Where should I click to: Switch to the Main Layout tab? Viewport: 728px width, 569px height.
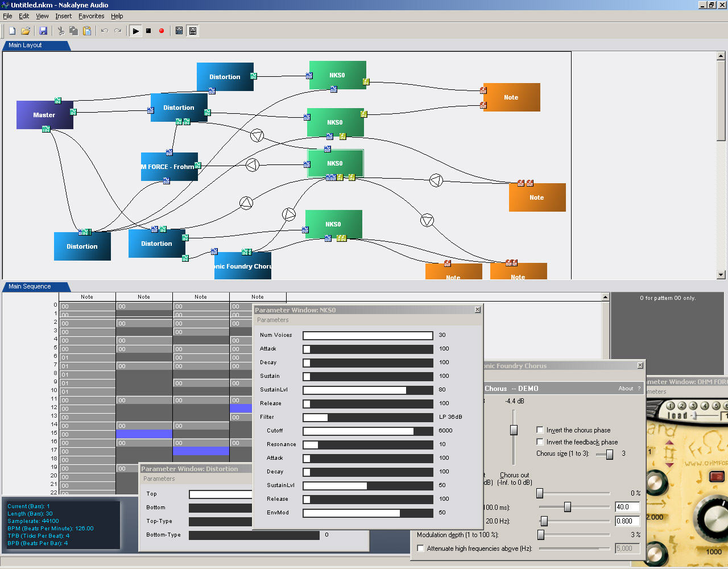click(x=36, y=46)
